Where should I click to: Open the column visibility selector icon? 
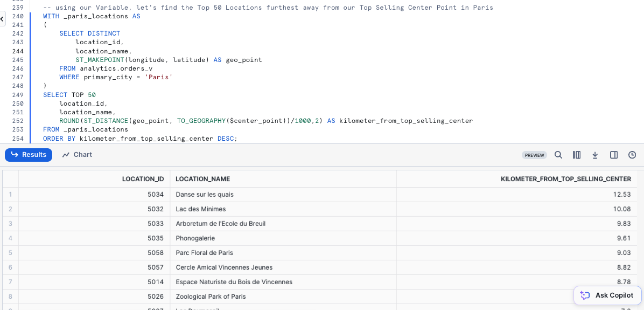click(577, 155)
